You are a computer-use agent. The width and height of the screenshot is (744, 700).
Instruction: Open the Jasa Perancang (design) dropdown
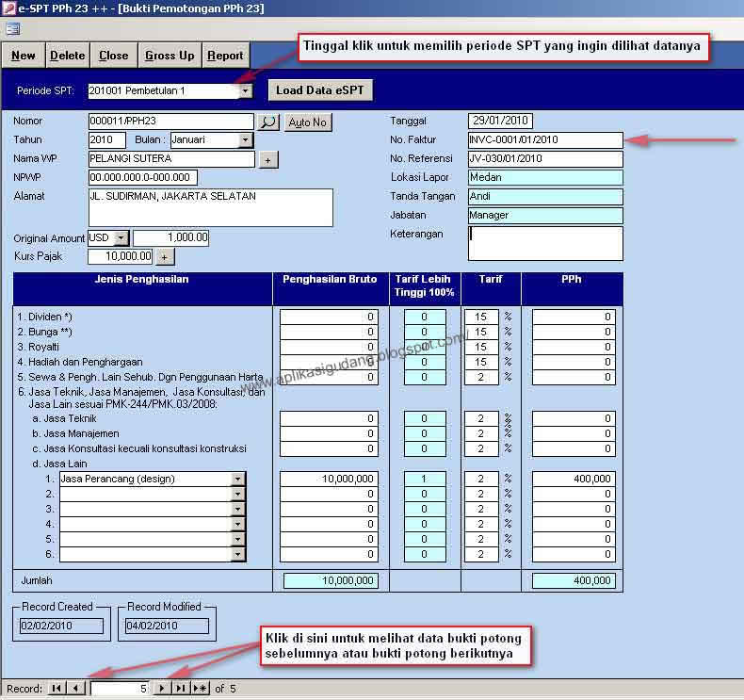[x=238, y=479]
